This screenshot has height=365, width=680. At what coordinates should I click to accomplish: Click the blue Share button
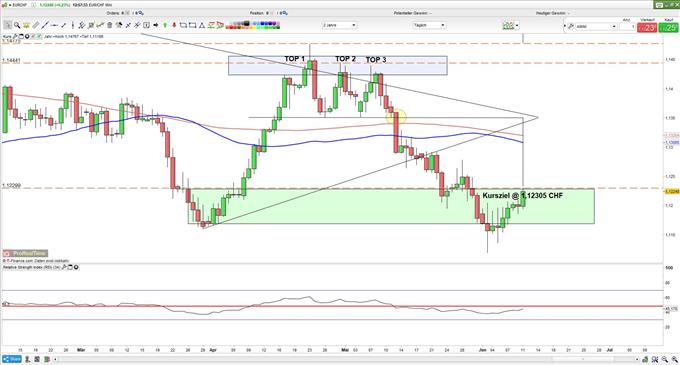12,359
